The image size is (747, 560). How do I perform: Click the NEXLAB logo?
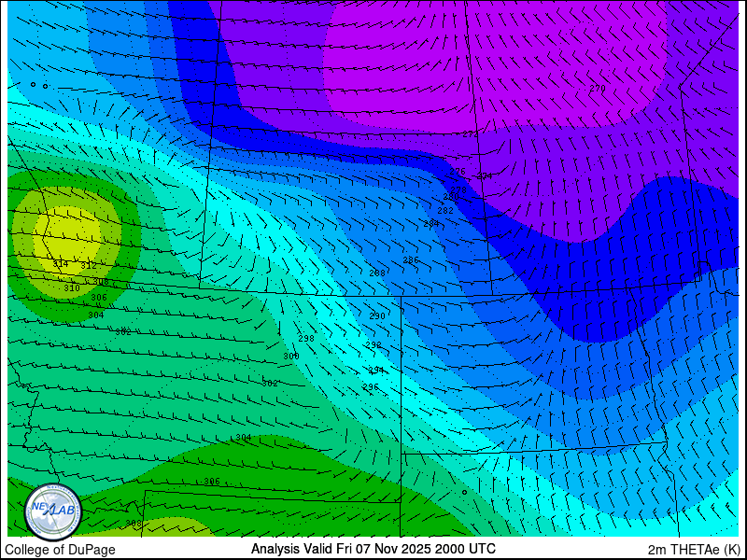[x=53, y=512]
